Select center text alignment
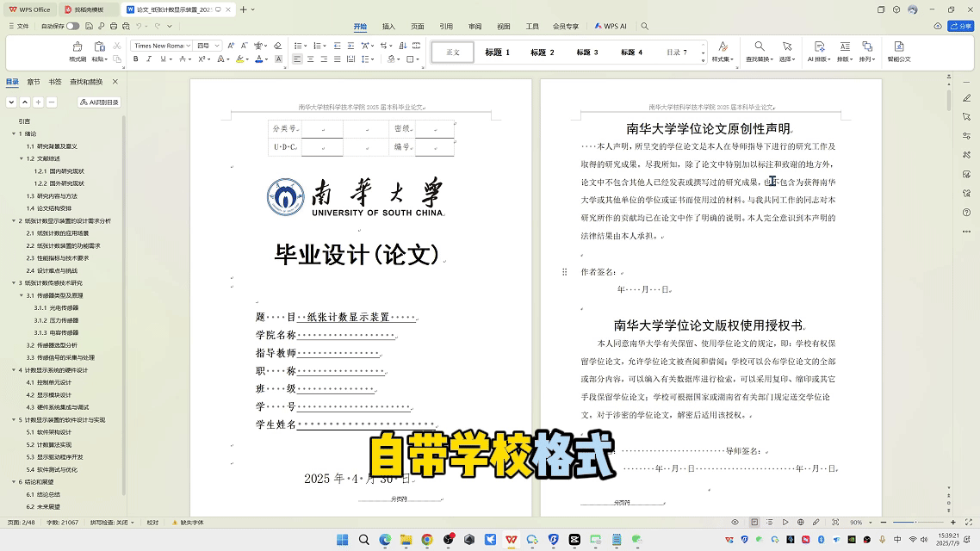 (310, 59)
